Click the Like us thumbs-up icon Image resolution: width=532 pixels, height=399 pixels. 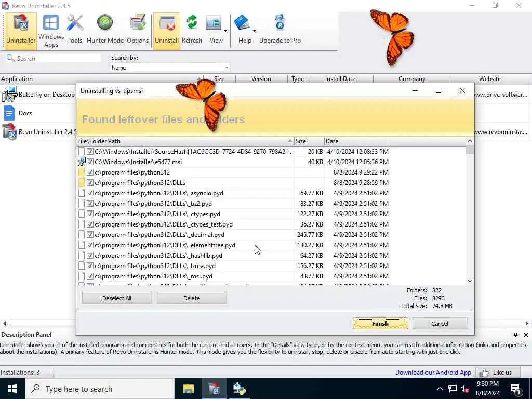click(x=484, y=373)
